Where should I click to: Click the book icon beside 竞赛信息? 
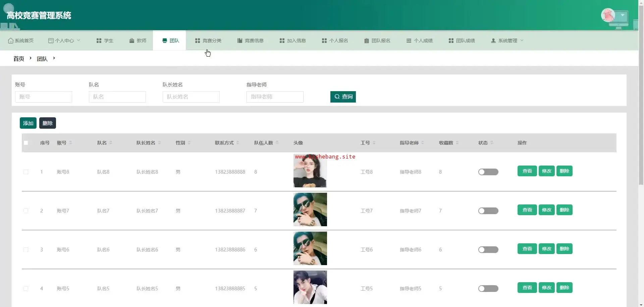pyautogui.click(x=240, y=41)
